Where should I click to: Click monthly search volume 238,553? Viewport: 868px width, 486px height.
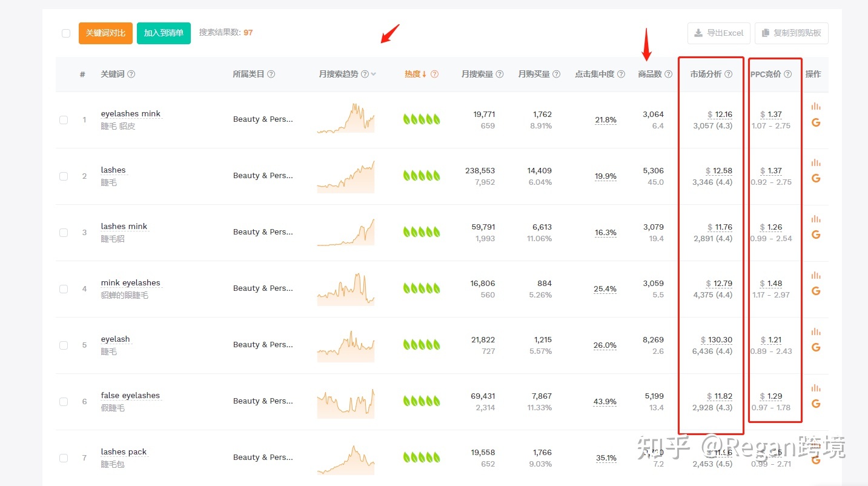pyautogui.click(x=480, y=171)
